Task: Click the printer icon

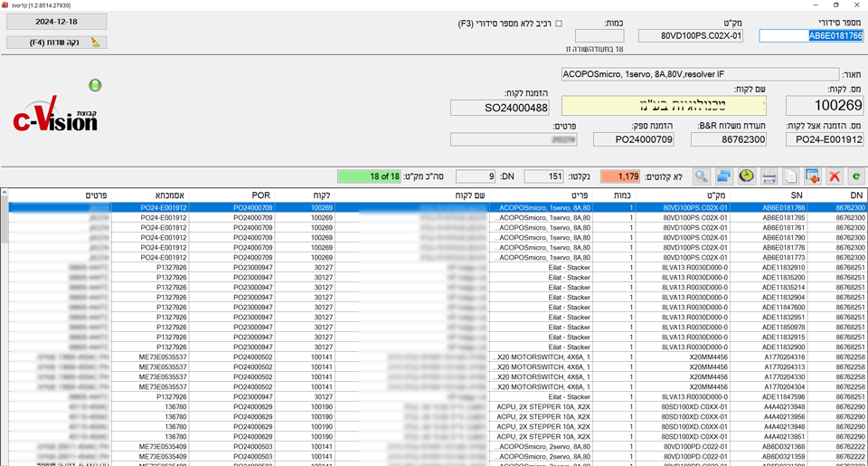Action: pos(769,176)
